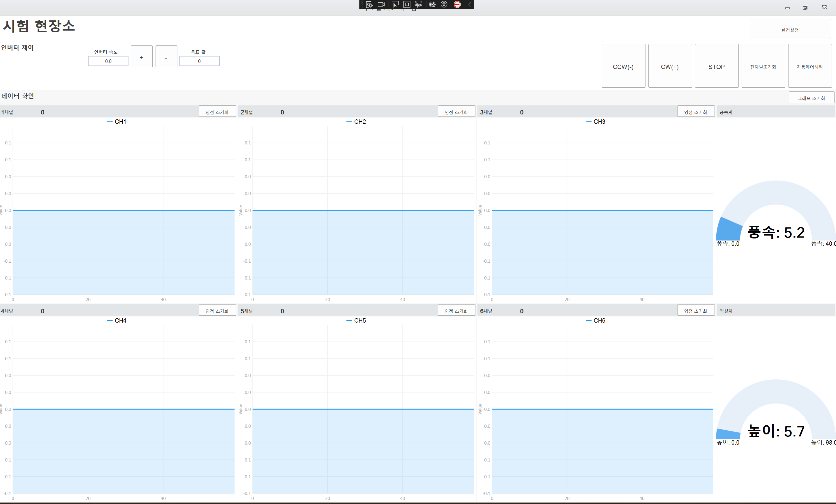Start auto control with 자동제어시작
Viewport: 836px width, 504px height.
[809, 66]
